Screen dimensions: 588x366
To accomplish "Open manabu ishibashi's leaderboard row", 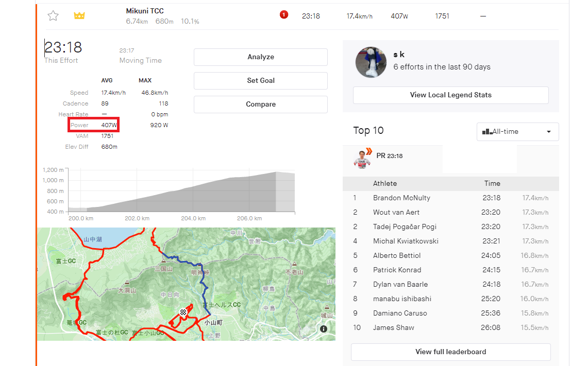I will tap(402, 299).
